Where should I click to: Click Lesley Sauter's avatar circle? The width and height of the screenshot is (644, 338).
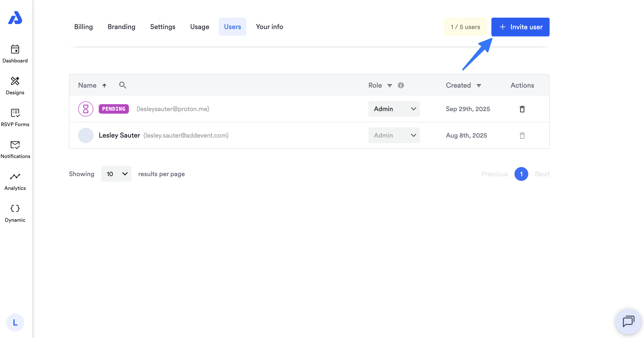pyautogui.click(x=86, y=135)
